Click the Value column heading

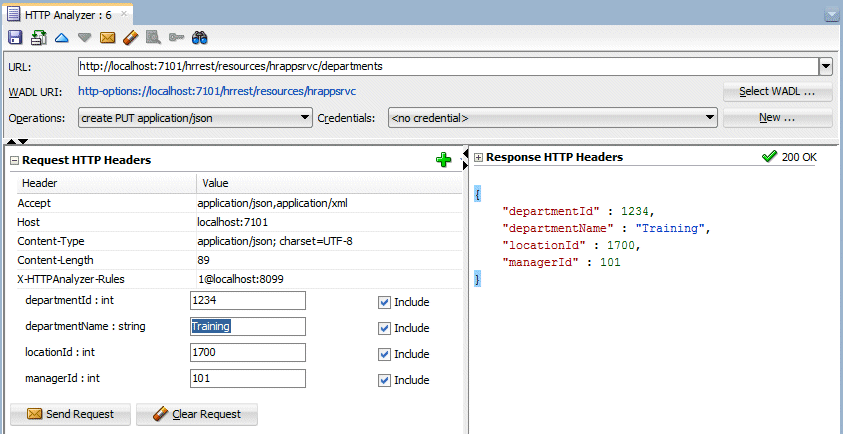point(329,183)
